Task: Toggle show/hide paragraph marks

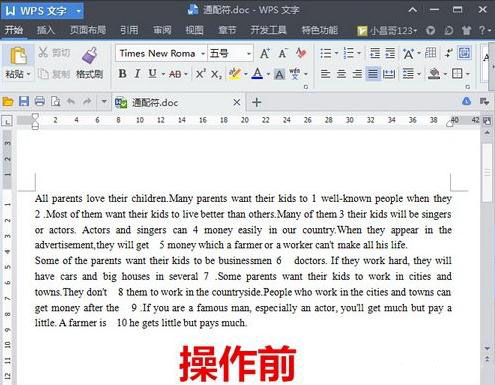Action: pos(449,53)
